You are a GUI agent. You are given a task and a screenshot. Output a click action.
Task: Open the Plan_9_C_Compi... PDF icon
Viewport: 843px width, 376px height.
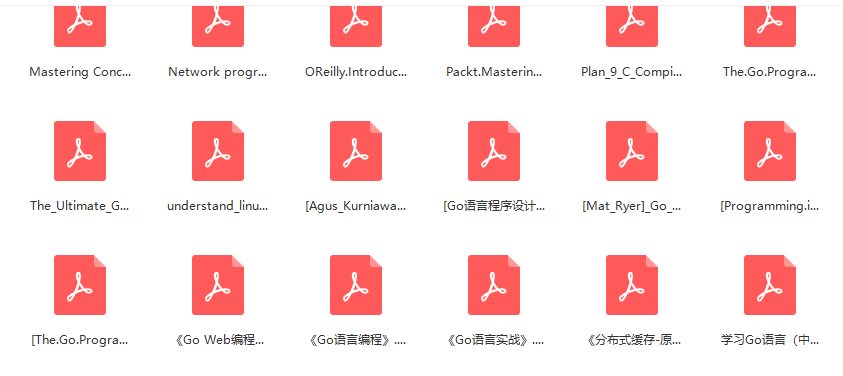click(632, 26)
